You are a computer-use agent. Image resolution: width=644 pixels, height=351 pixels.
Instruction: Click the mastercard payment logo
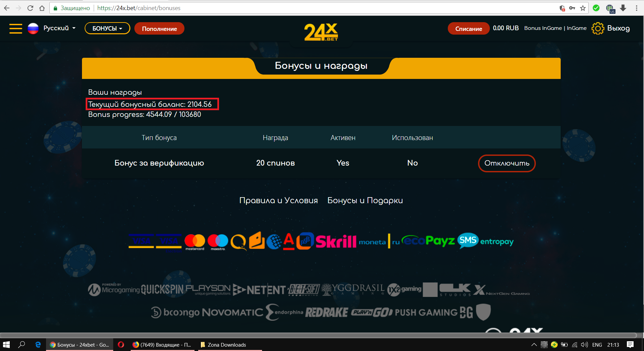195,242
